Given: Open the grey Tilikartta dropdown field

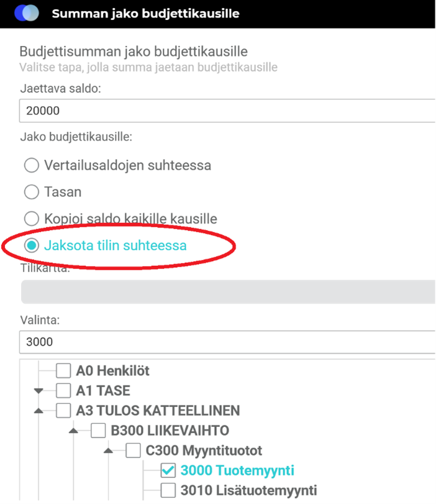Looking at the screenshot, I should click(227, 292).
